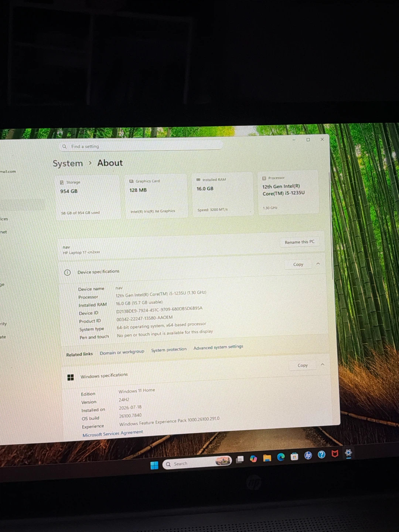Open McAfee from the taskbar
This screenshot has height=532, width=399.
tap(335, 454)
